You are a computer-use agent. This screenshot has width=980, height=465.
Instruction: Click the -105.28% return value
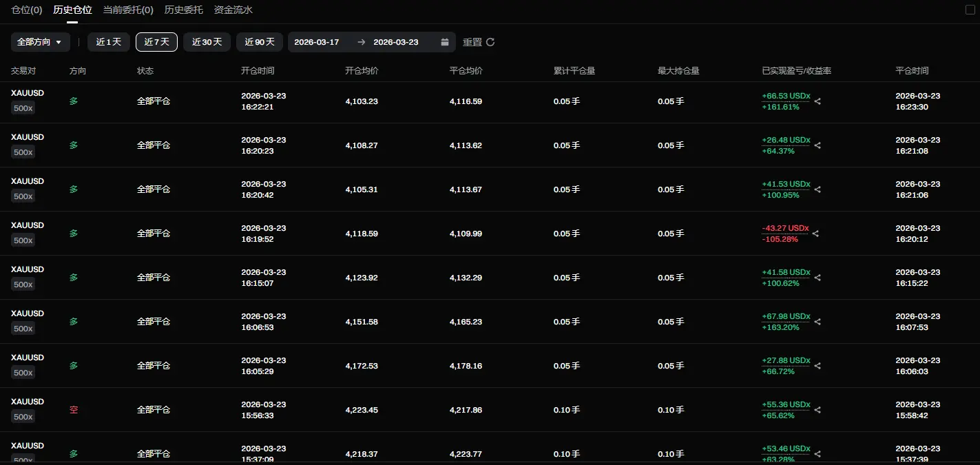click(x=780, y=239)
